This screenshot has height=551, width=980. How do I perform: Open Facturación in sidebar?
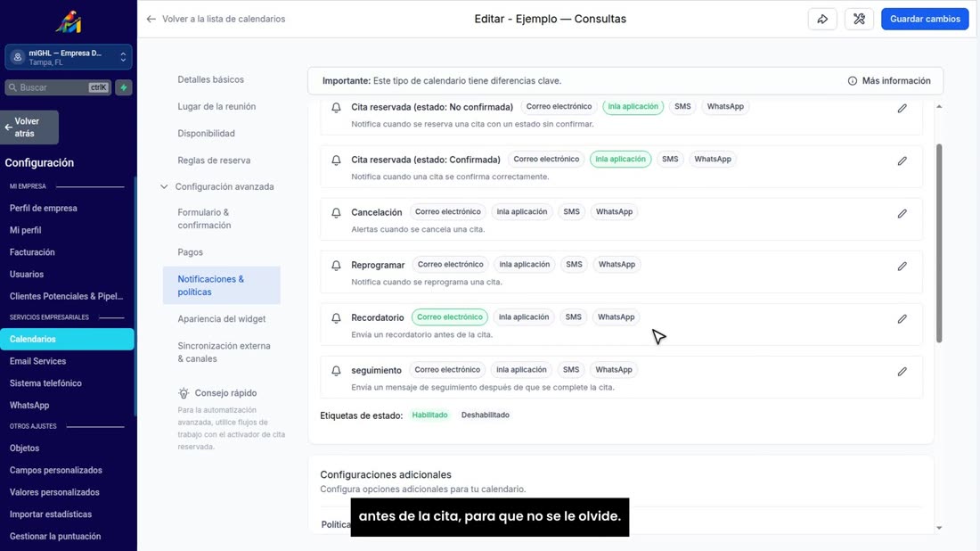click(32, 252)
